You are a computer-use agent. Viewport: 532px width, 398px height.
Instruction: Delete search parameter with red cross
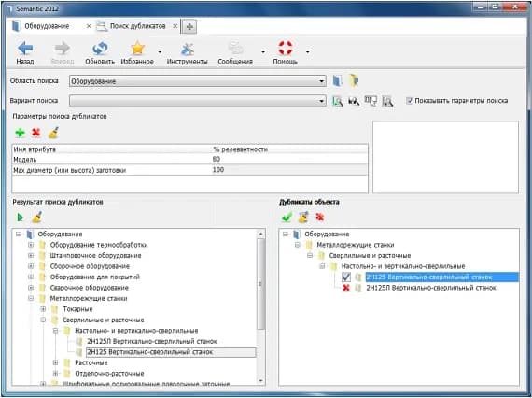[x=36, y=132]
